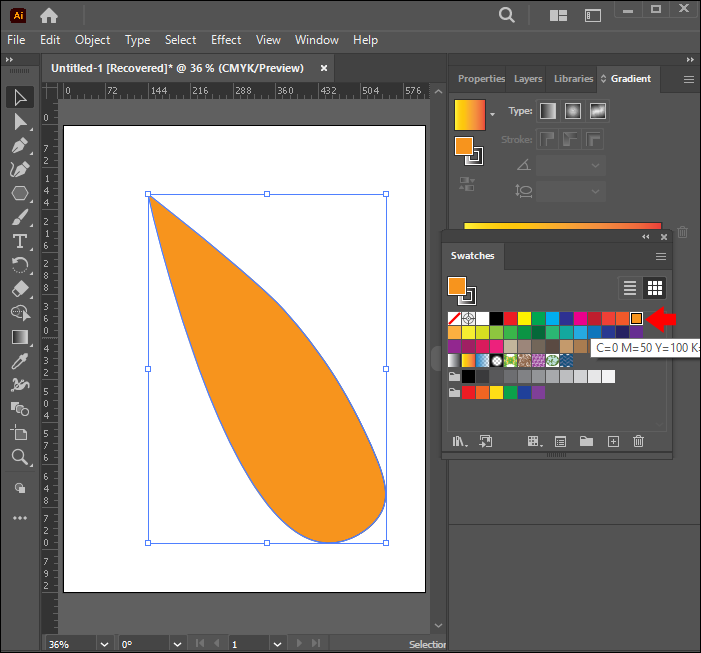The width and height of the screenshot is (701, 653).
Task: Choose the Radial gradient type
Action: [573, 111]
